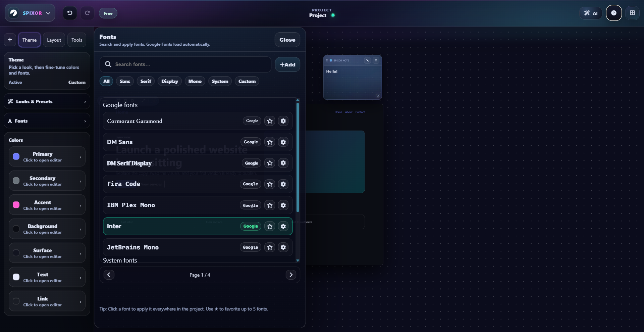Click the undo arrow icon
644x332 pixels.
click(x=69, y=13)
